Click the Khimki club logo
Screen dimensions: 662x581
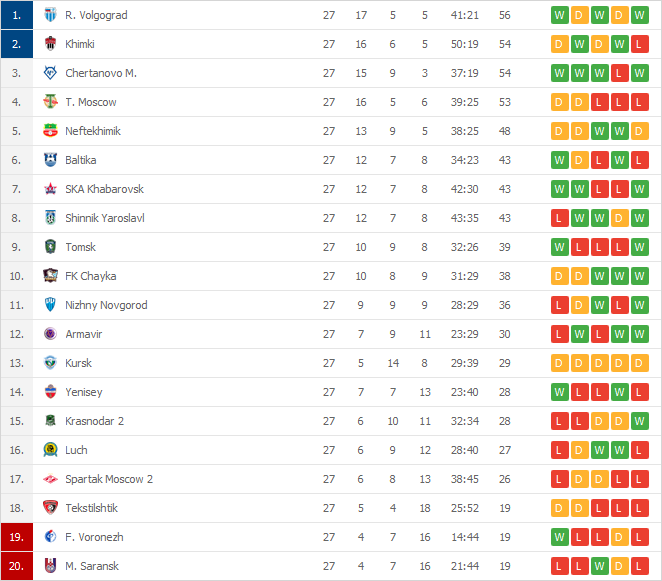pos(50,44)
